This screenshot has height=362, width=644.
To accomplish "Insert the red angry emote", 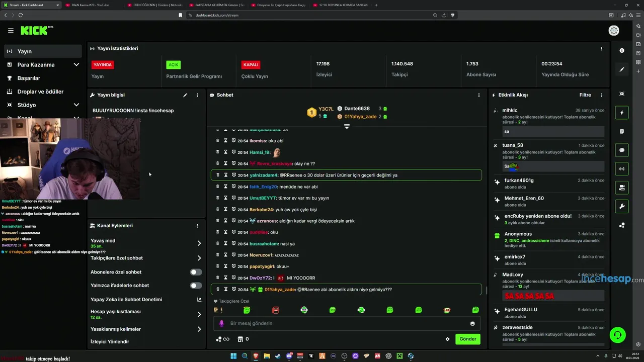I will (275, 310).
